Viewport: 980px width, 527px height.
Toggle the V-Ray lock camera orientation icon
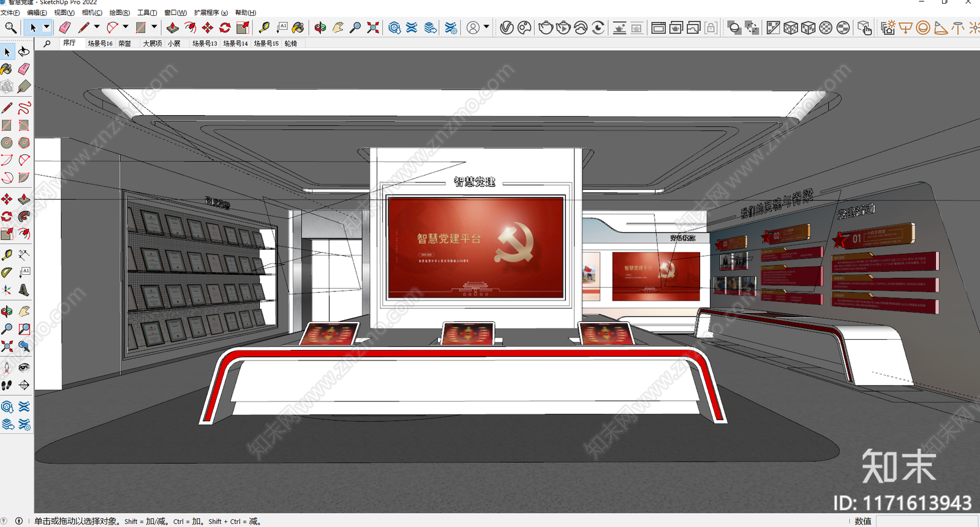[711, 28]
